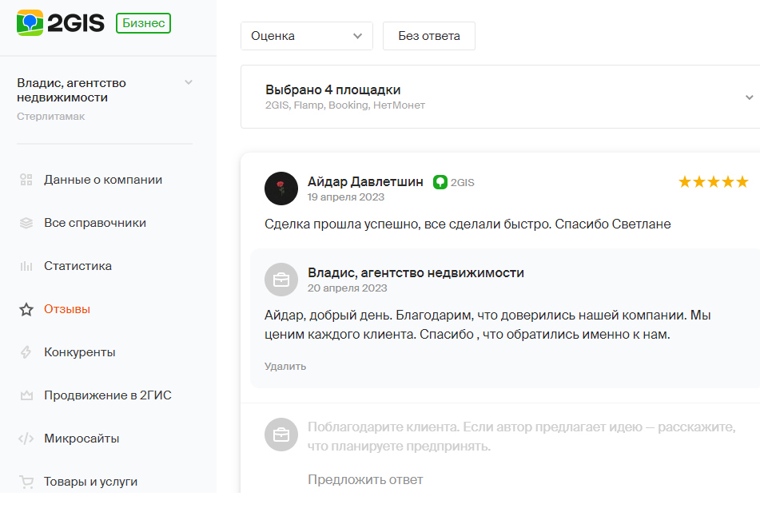Click the Товары и услуги cart icon
This screenshot has width=760, height=532.
coord(26,482)
